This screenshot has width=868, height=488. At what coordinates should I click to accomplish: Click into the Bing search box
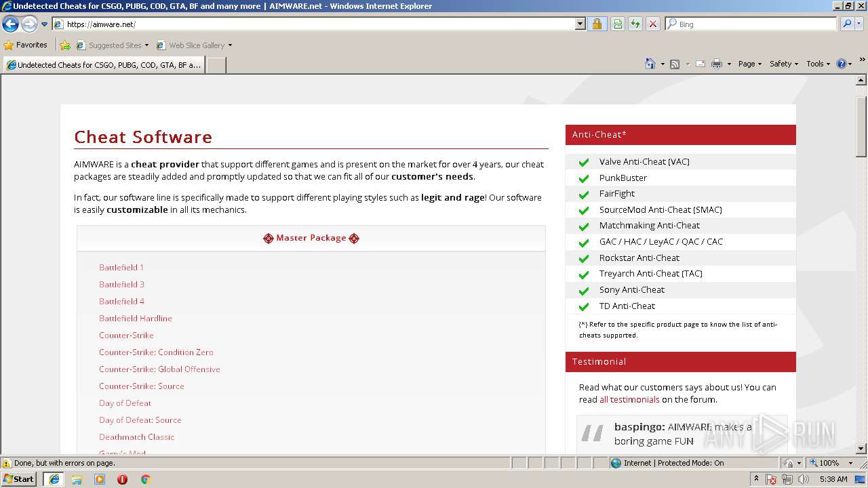tap(751, 24)
